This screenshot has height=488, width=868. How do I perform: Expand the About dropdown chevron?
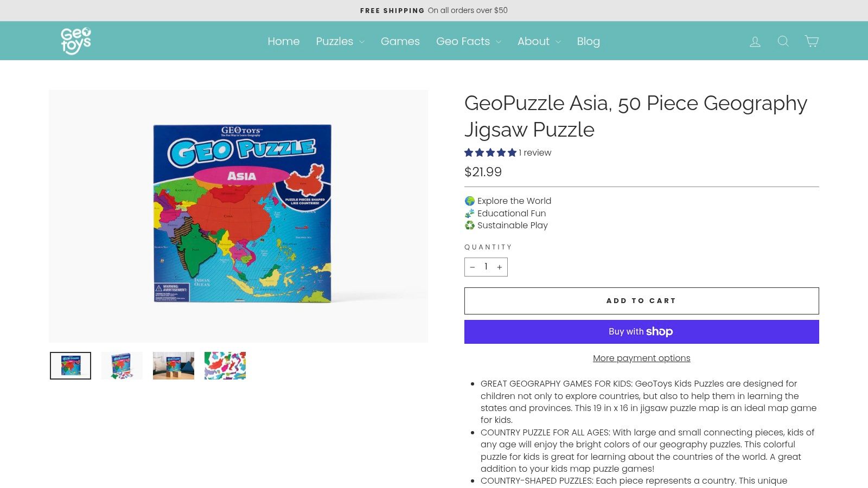559,41
